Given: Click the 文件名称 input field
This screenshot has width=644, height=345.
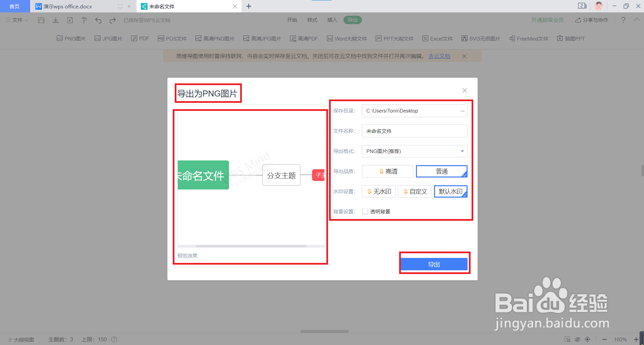Looking at the screenshot, I should pyautogui.click(x=415, y=131).
